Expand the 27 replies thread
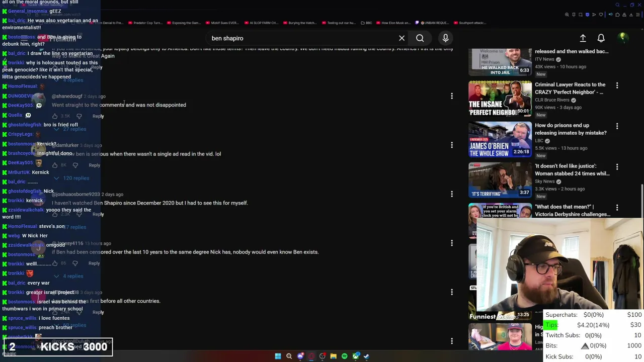644x362 pixels. tap(70, 129)
